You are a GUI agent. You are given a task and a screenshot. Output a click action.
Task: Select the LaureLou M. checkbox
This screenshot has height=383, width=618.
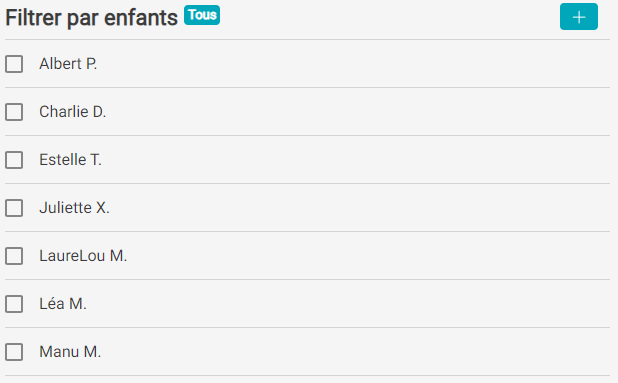[14, 256]
